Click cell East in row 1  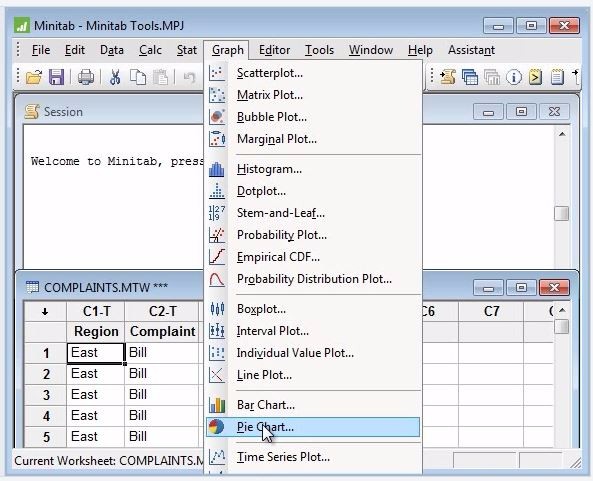coord(96,353)
